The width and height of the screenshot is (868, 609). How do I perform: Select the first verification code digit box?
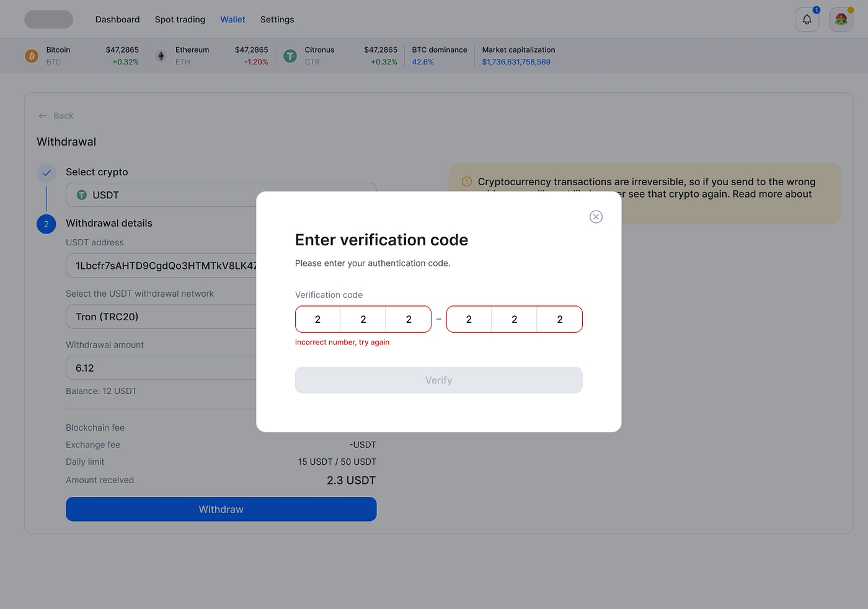point(318,320)
